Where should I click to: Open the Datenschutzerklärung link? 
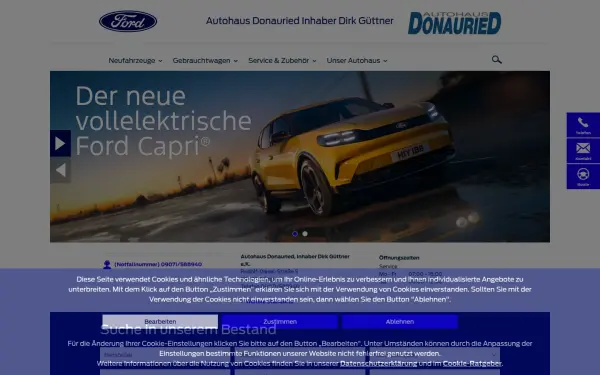378,364
